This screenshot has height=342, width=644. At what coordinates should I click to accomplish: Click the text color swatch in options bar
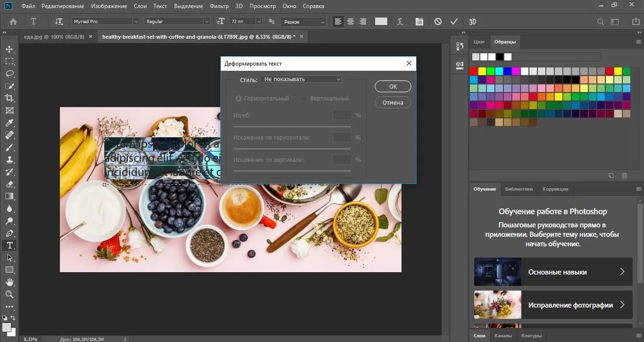[x=381, y=22]
